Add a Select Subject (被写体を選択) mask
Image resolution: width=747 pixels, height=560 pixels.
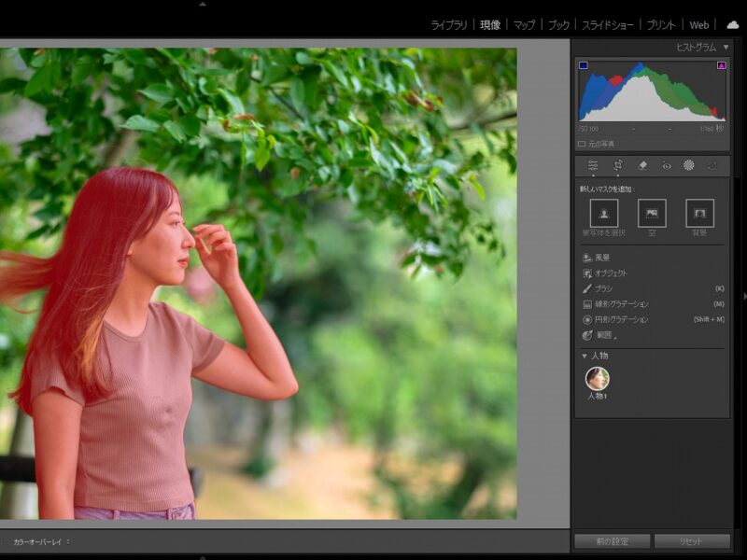point(603,213)
